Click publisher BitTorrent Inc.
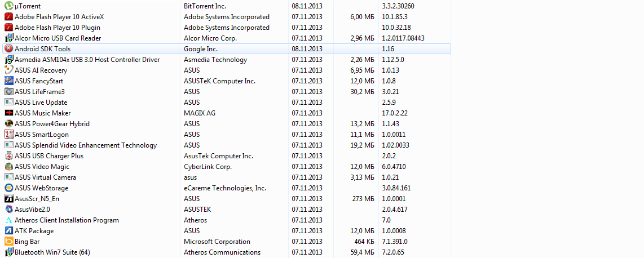This screenshot has width=644, height=258. 205,6
